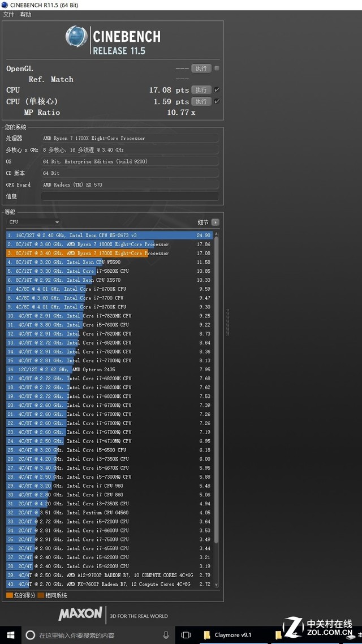The image size is (362, 644).
Task: Click the processor name field
Action: [130, 139]
